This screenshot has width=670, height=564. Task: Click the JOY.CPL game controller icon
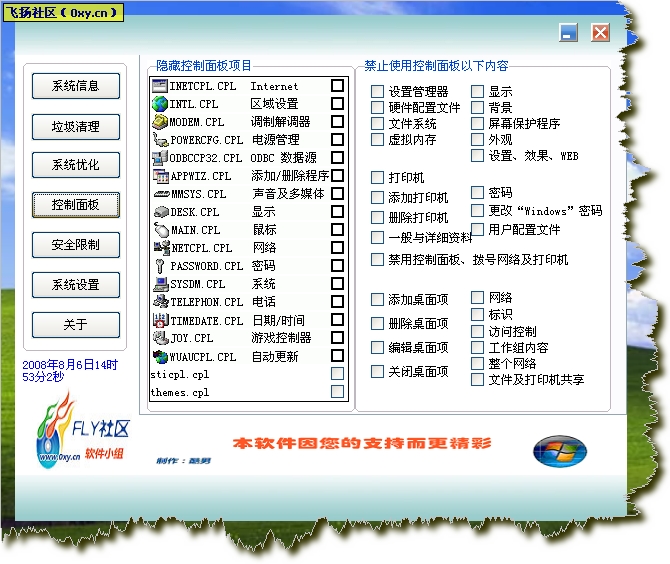point(160,338)
